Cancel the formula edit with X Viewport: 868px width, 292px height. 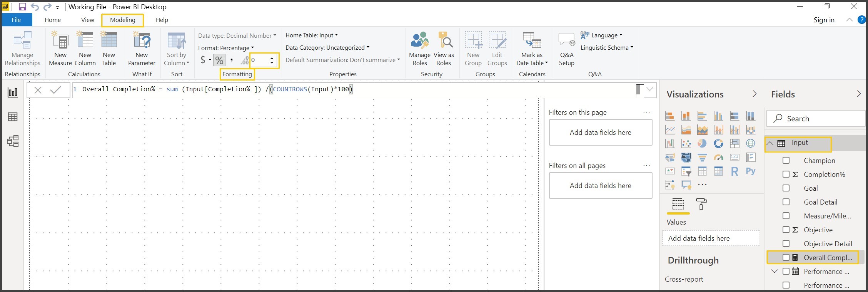[38, 90]
